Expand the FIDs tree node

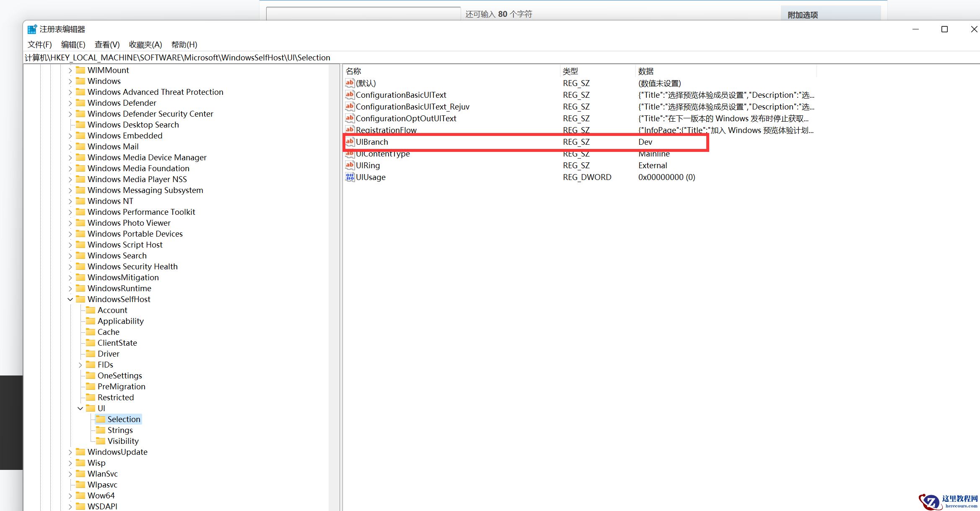click(x=80, y=365)
